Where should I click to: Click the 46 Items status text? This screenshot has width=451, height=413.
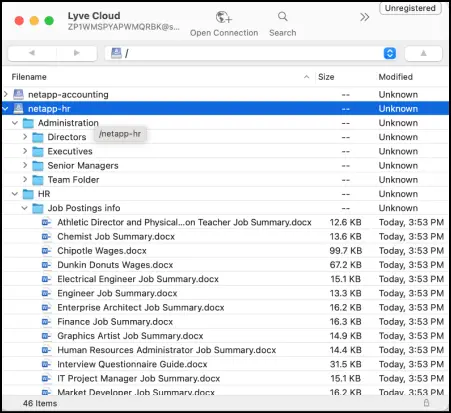40,403
